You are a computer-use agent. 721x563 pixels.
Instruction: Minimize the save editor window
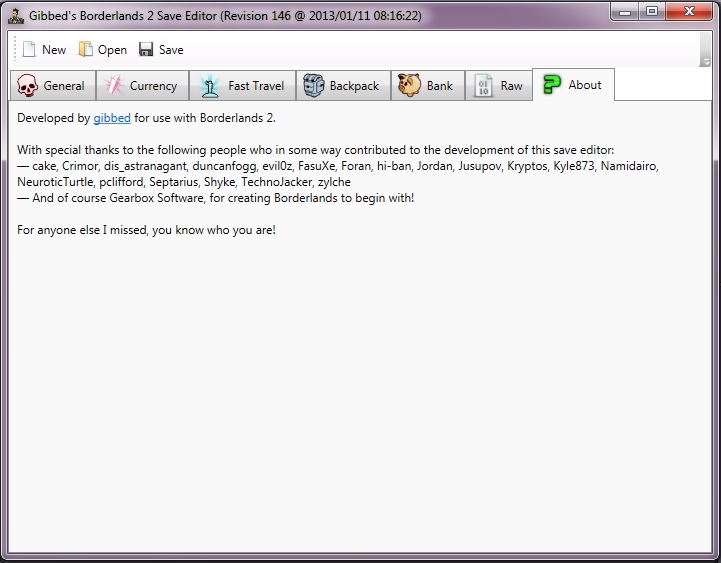click(624, 11)
